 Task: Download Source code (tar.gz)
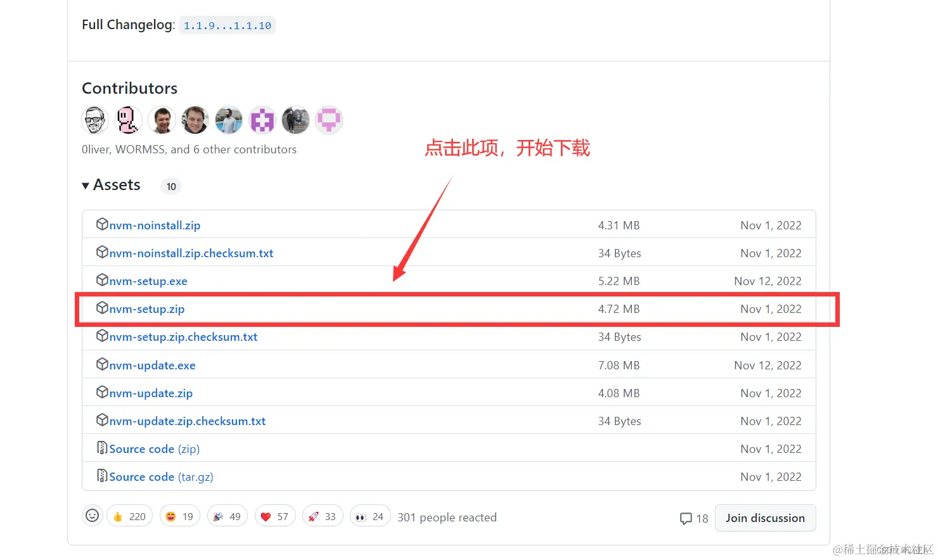pyautogui.click(x=161, y=477)
